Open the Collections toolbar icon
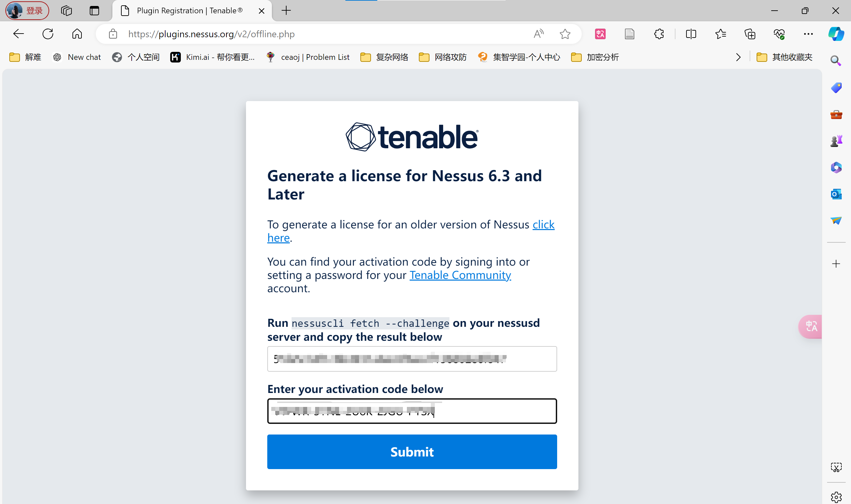The height and width of the screenshot is (504, 851). [750, 34]
